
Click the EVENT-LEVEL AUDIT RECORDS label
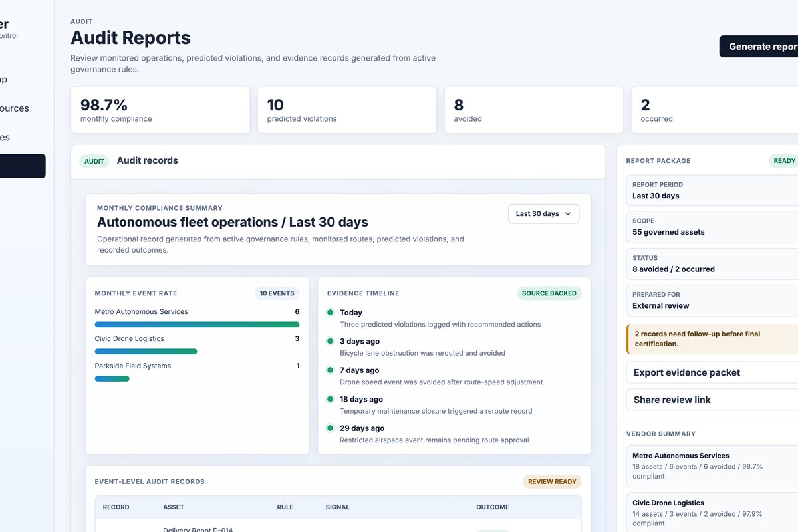(x=150, y=481)
